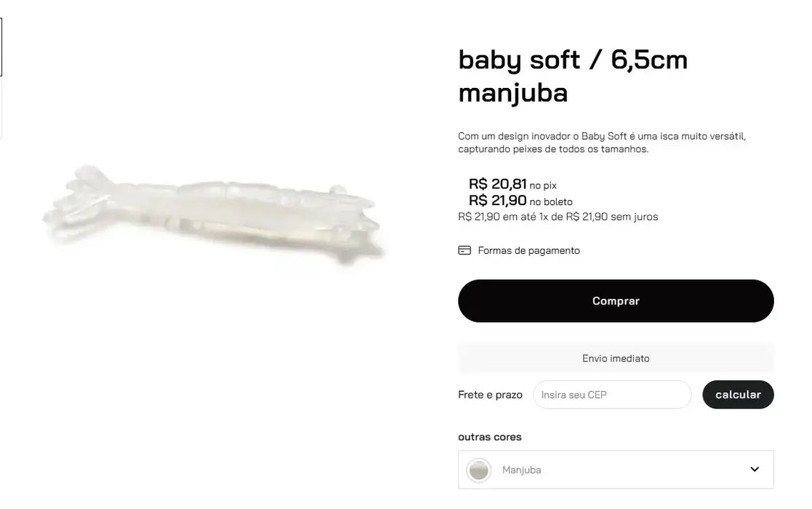Viewport: 812px width, 509px height.
Task: Click the outras cores heading
Action: 489,437
